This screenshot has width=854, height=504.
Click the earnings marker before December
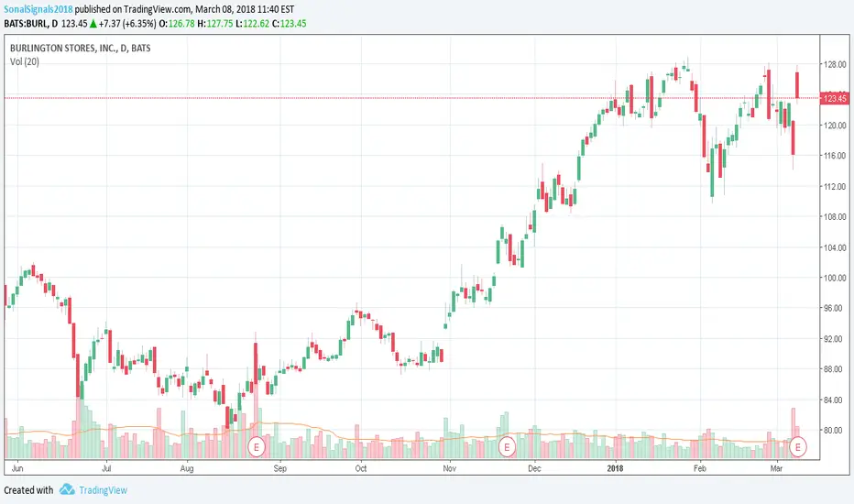click(507, 447)
